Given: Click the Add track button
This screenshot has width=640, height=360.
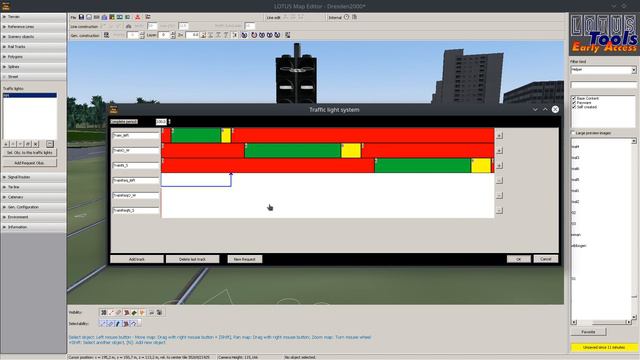Looking at the screenshot, I should (x=137, y=259).
